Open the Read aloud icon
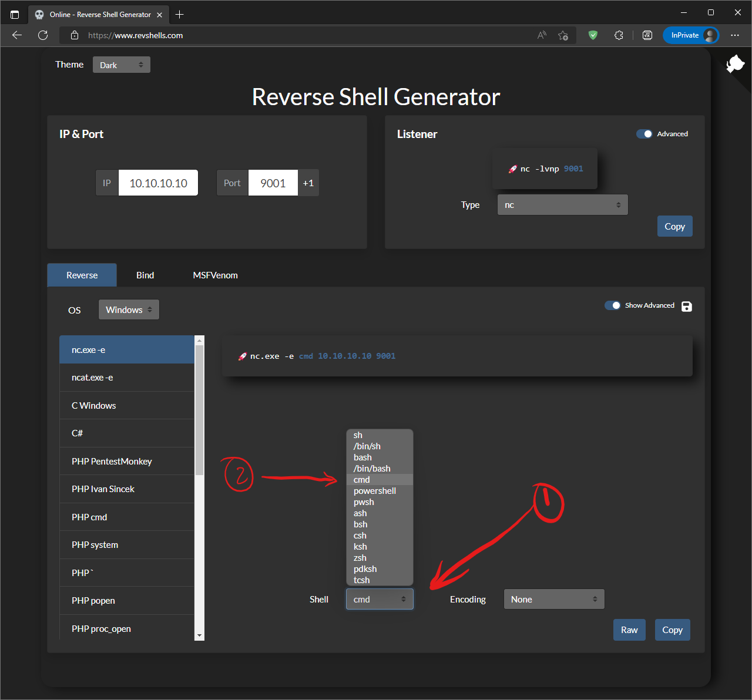This screenshot has width=752, height=700. pos(542,35)
